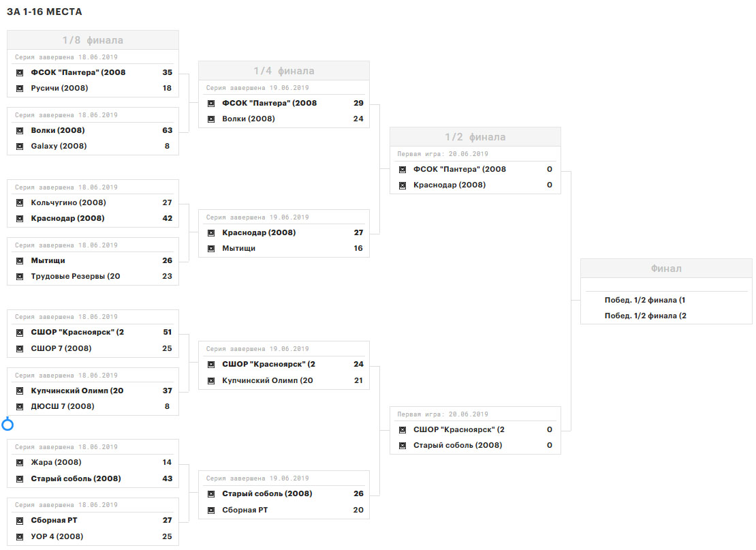Open Краснодар (2008) team in the 1/2 final
The image size is (756, 550).
click(x=449, y=185)
